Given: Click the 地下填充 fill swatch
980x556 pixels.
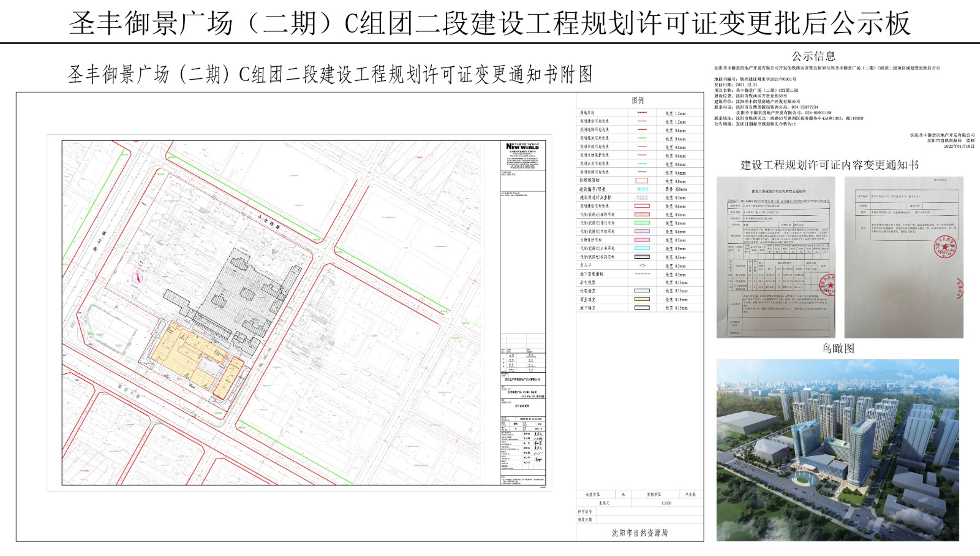Looking at the screenshot, I should 642,308.
